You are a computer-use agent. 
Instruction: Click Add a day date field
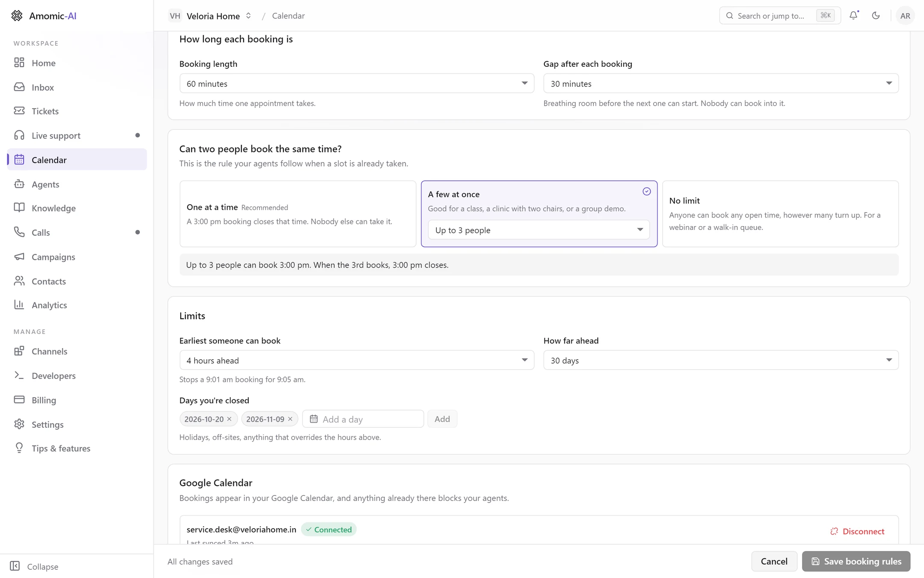363,419
